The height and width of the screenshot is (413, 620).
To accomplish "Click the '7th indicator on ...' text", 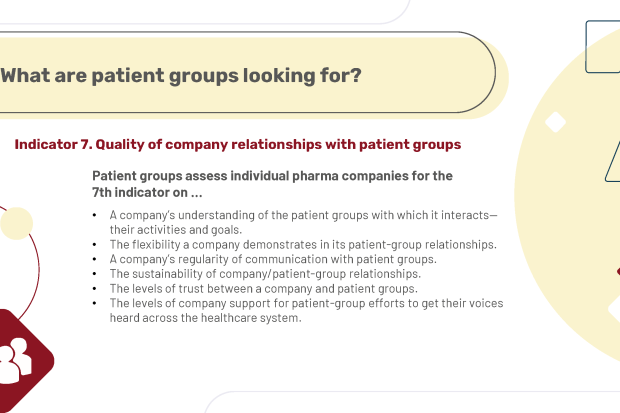I will [x=147, y=192].
